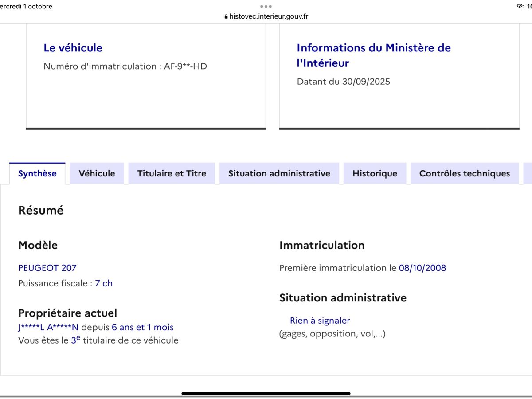Viewport: 532px width, 399px height.
Task: Select the owner name J*****L A*****N
Action: point(48,327)
